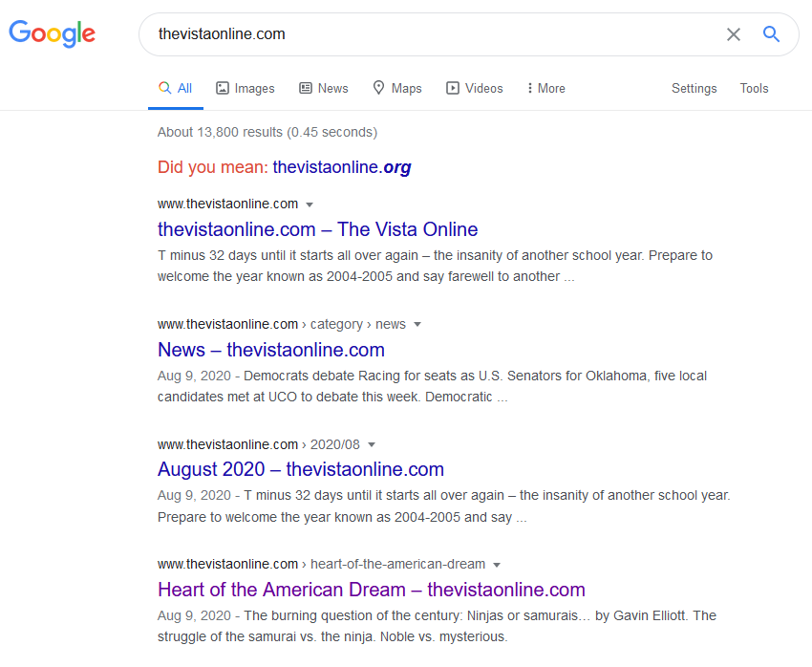This screenshot has width=812, height=667.
Task: Open 'Heart of the American Dream' result
Action: tap(372, 590)
